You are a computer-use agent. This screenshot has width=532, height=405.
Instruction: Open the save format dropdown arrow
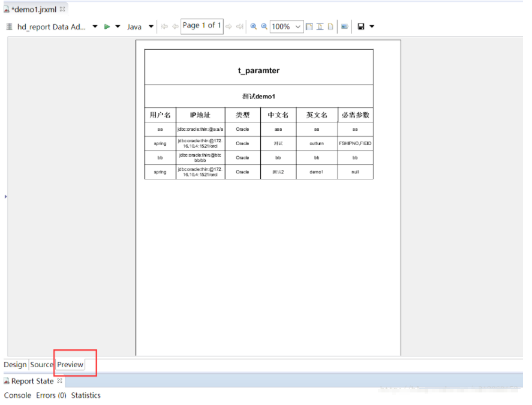click(x=372, y=26)
